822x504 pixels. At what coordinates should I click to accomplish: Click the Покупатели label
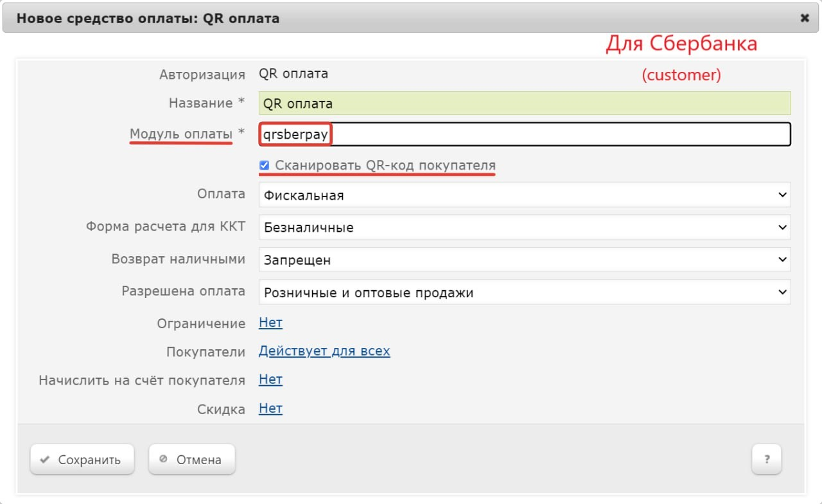point(205,352)
